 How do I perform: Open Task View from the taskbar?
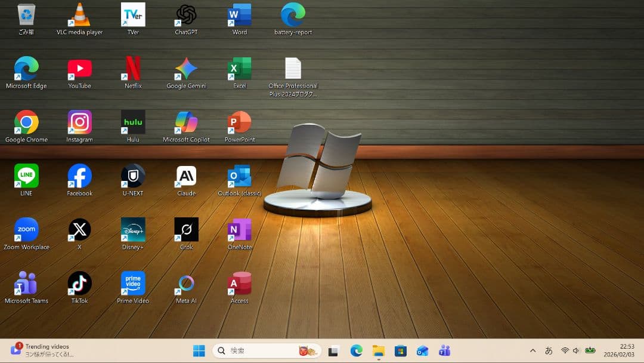(x=333, y=350)
